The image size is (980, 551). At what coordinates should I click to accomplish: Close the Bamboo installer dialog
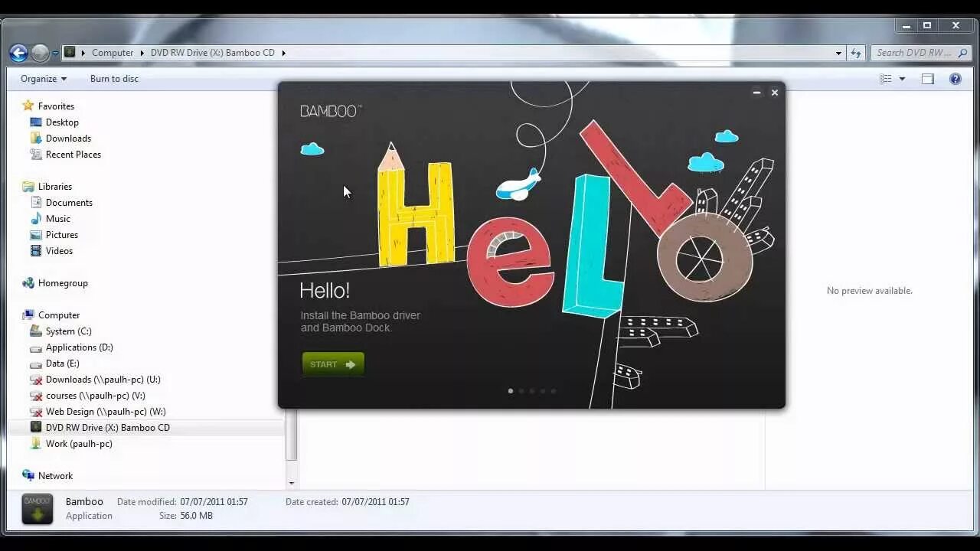[775, 93]
